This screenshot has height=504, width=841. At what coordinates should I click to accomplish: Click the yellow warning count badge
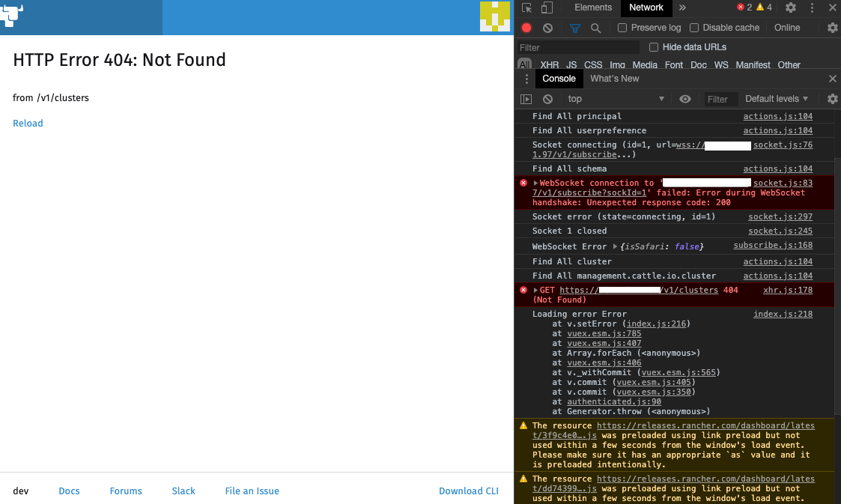pyautogui.click(x=764, y=7)
